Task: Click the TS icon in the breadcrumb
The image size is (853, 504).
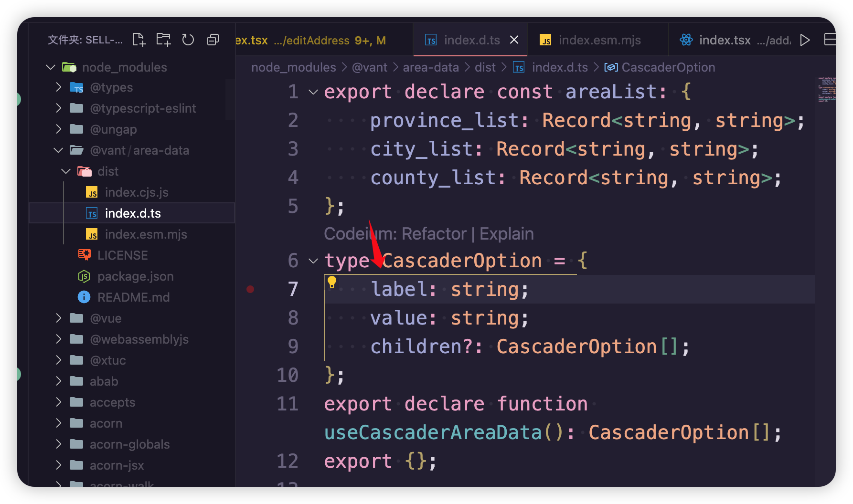Action: coord(519,68)
